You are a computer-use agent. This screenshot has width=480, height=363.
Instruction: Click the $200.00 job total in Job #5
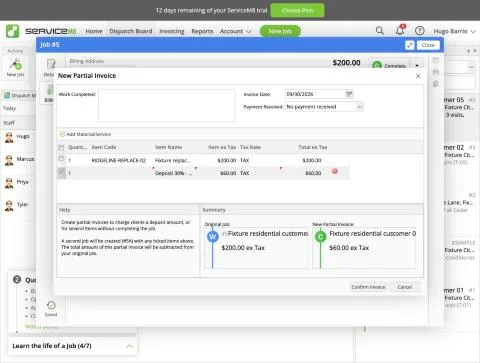click(346, 63)
